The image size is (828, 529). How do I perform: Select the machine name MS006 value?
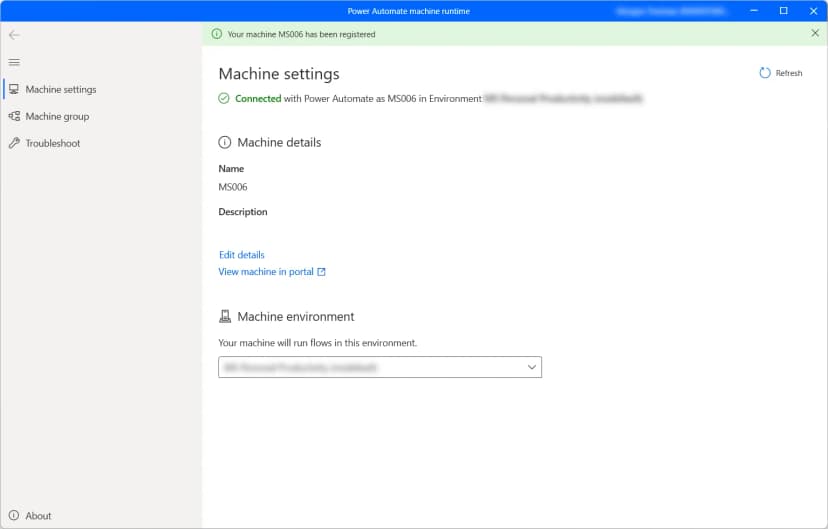point(233,187)
